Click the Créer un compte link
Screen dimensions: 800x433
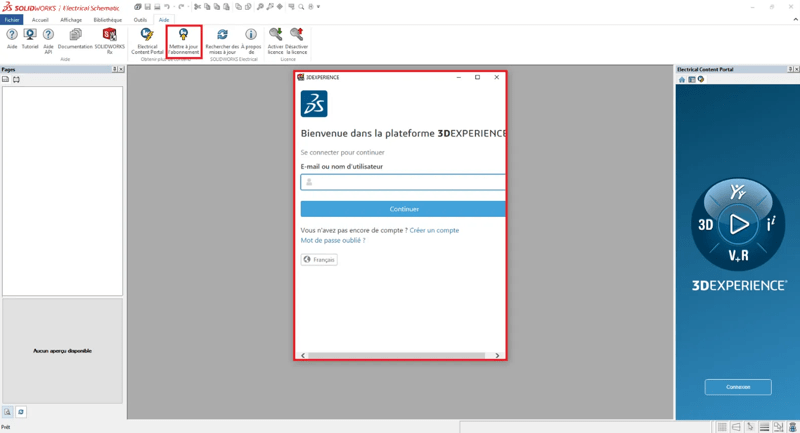click(434, 230)
